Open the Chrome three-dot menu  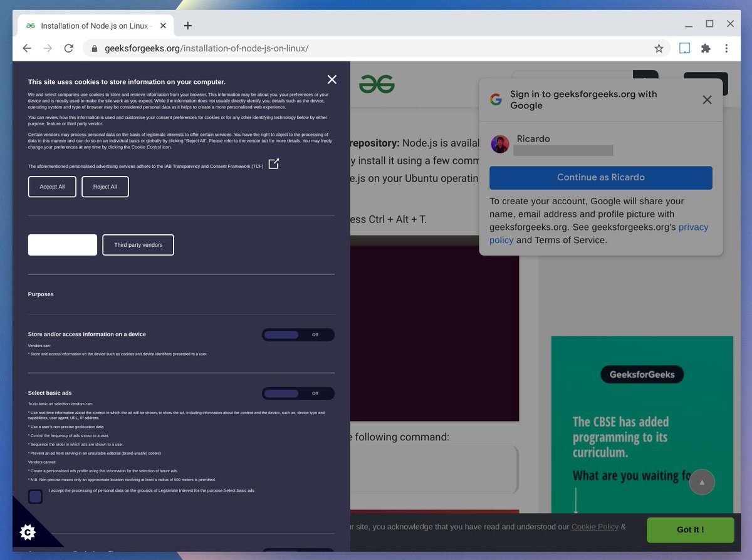[726, 48]
